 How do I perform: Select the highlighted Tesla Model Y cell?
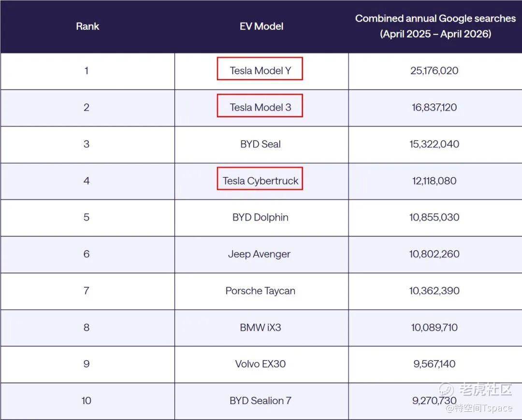(x=260, y=69)
